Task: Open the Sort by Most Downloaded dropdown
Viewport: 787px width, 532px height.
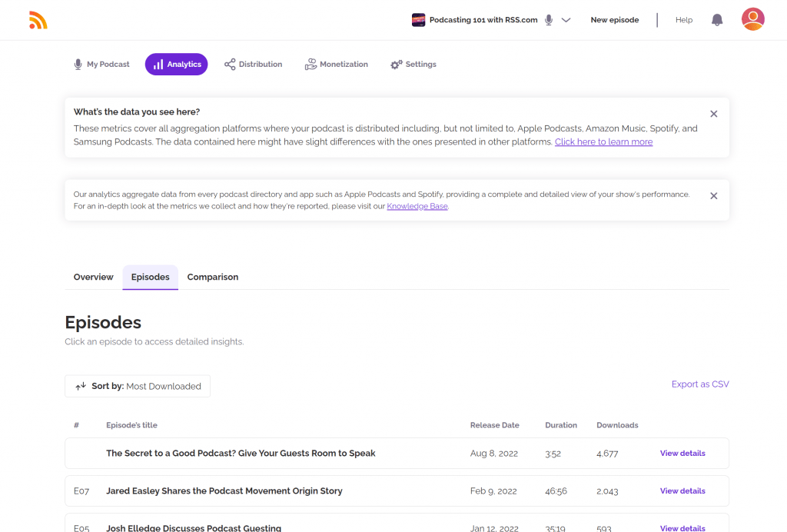Action: (138, 386)
